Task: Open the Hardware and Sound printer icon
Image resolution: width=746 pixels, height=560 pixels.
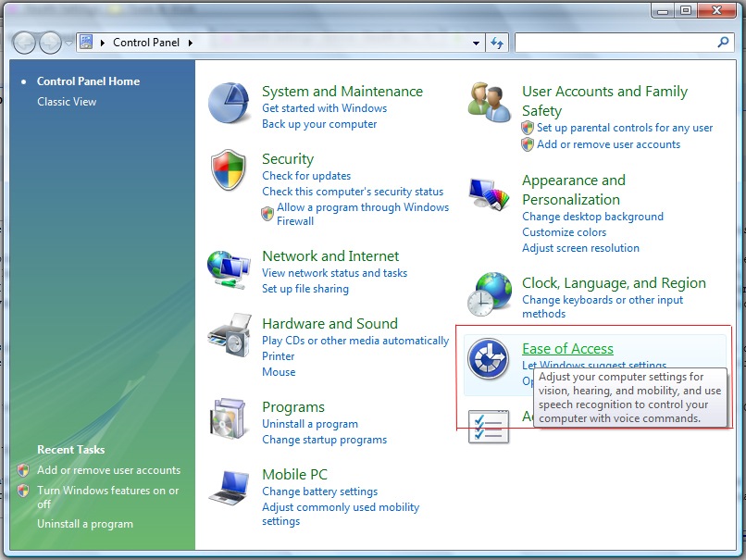Action: [x=229, y=337]
